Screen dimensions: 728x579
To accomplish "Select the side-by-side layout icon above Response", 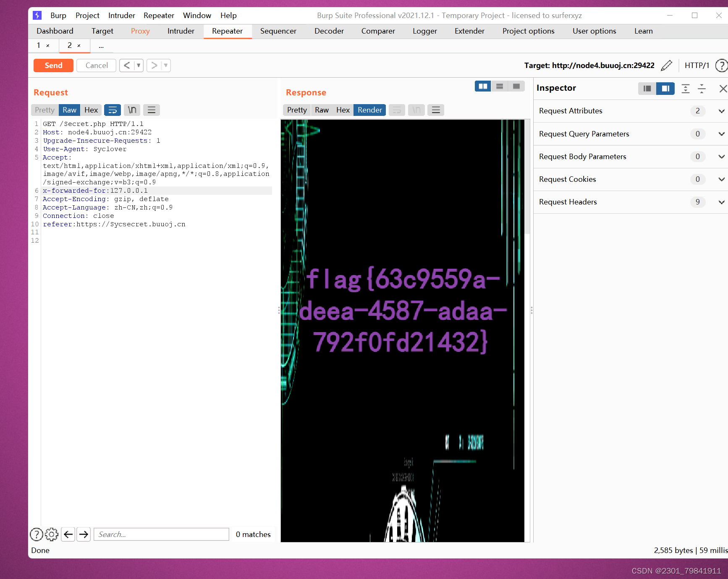I will click(482, 86).
